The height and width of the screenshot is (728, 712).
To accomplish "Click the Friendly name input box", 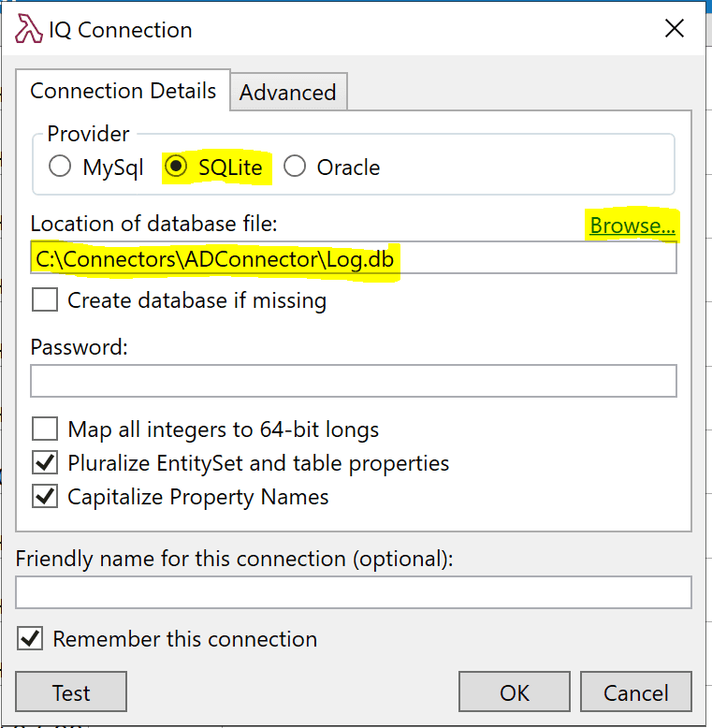I will pos(352,592).
